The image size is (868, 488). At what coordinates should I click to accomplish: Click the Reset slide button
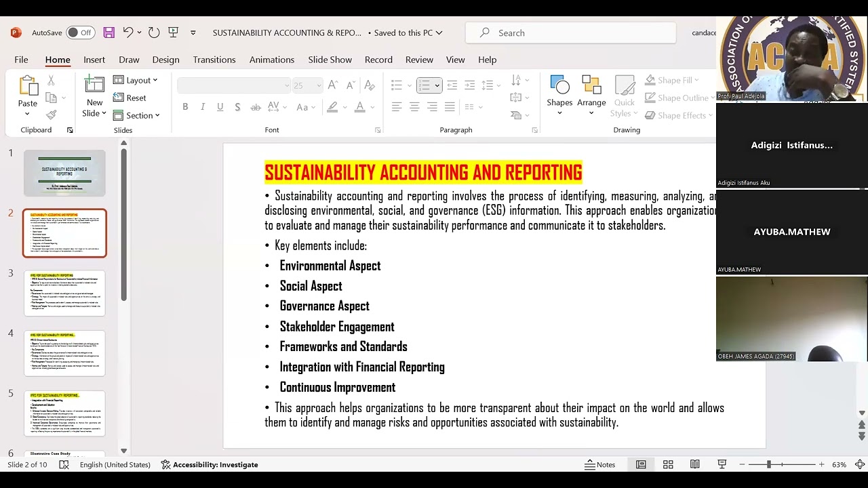[130, 98]
